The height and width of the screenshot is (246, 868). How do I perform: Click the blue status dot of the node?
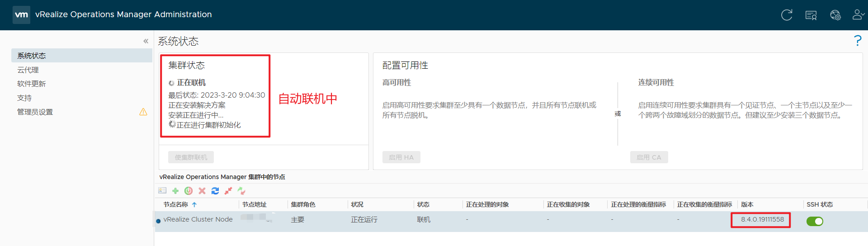(158, 221)
